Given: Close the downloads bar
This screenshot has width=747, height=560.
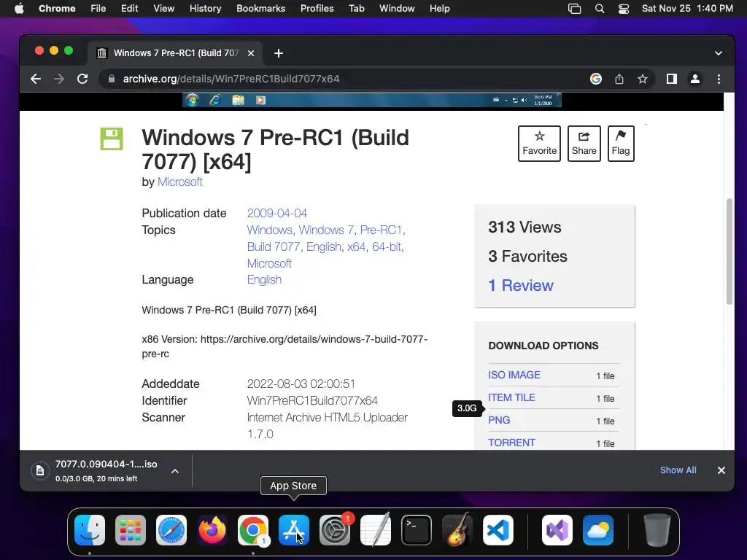Looking at the screenshot, I should (721, 470).
